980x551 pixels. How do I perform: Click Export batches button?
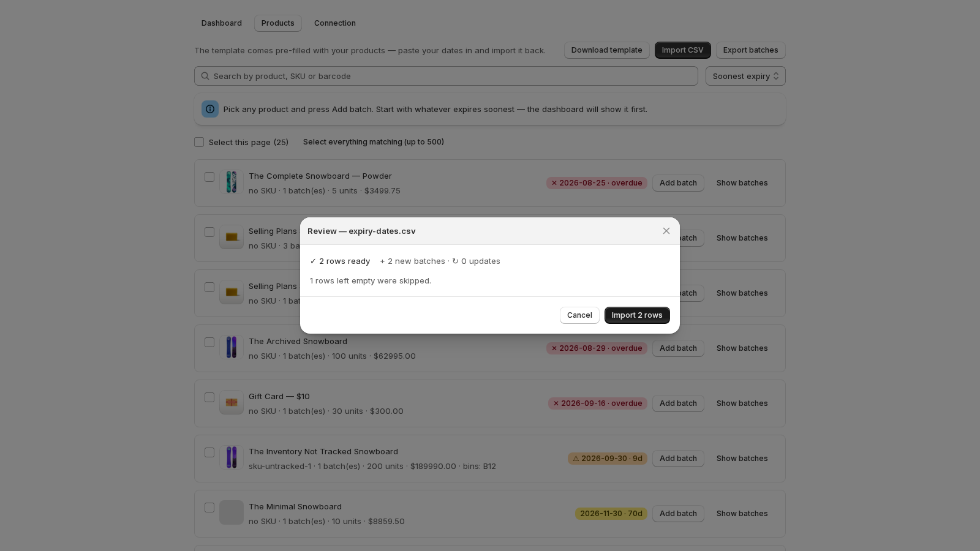click(751, 50)
